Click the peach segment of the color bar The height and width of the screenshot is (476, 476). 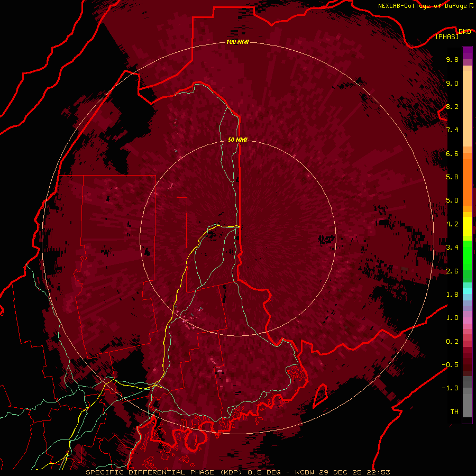point(467,108)
